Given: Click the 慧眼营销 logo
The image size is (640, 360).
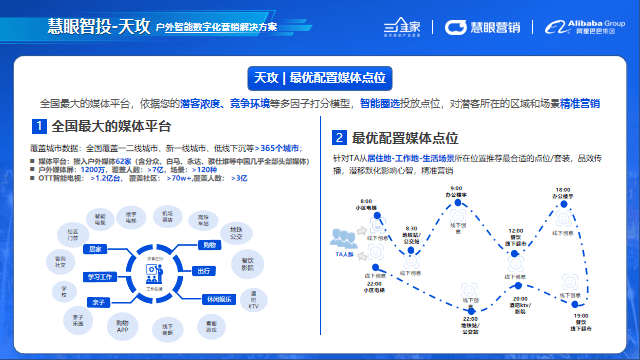Looking at the screenshot, I should coord(482,27).
